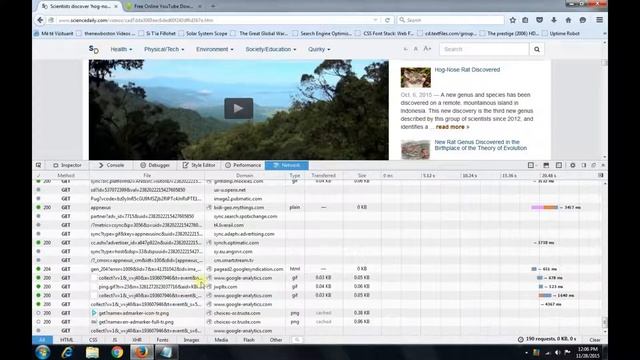Sort requests by the Domain column header
The height and width of the screenshot is (360, 640).
[x=244, y=176]
